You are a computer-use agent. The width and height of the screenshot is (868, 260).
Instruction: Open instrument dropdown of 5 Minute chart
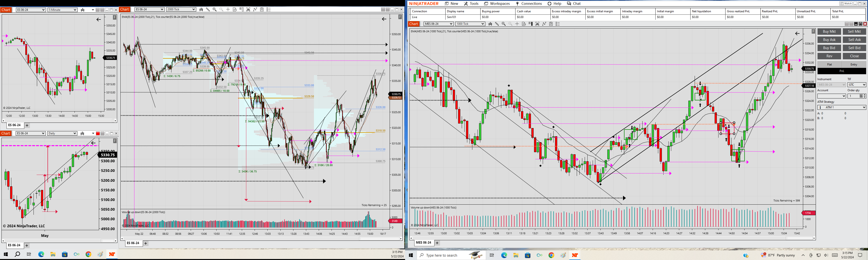(31, 10)
